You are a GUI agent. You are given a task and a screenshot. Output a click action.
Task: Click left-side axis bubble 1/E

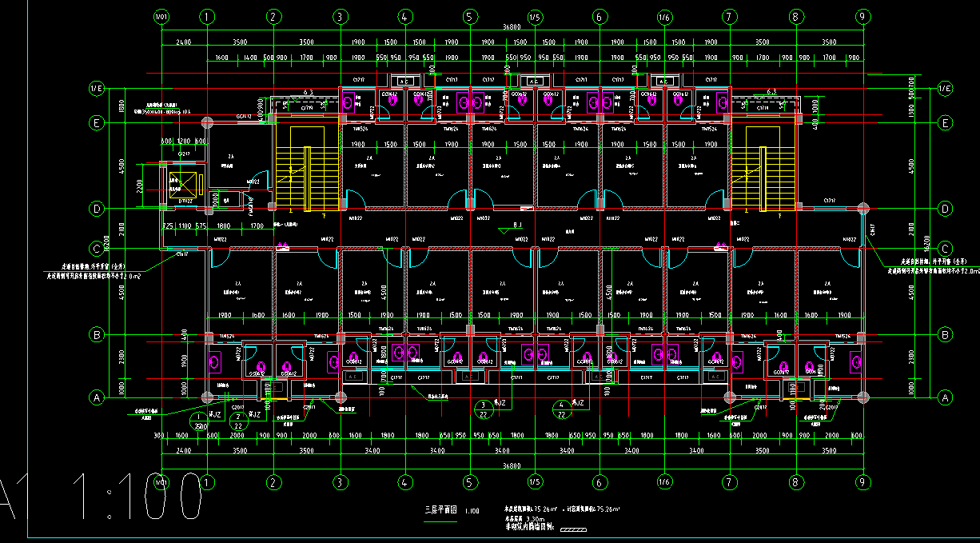97,88
